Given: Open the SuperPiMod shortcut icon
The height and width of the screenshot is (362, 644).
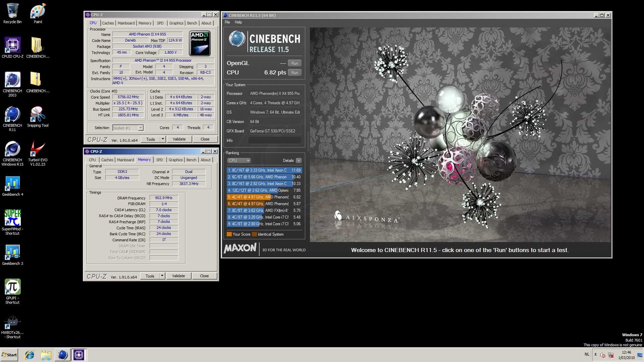Looking at the screenshot, I should (x=12, y=222).
